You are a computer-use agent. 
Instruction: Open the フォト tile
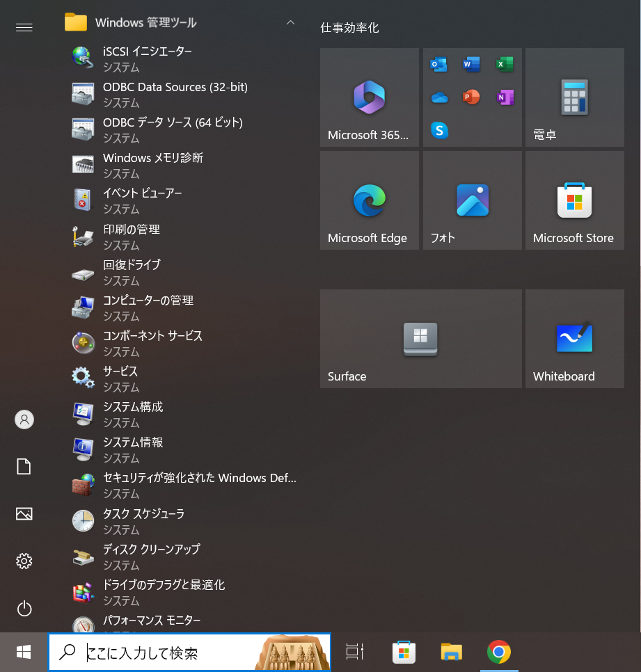(473, 200)
